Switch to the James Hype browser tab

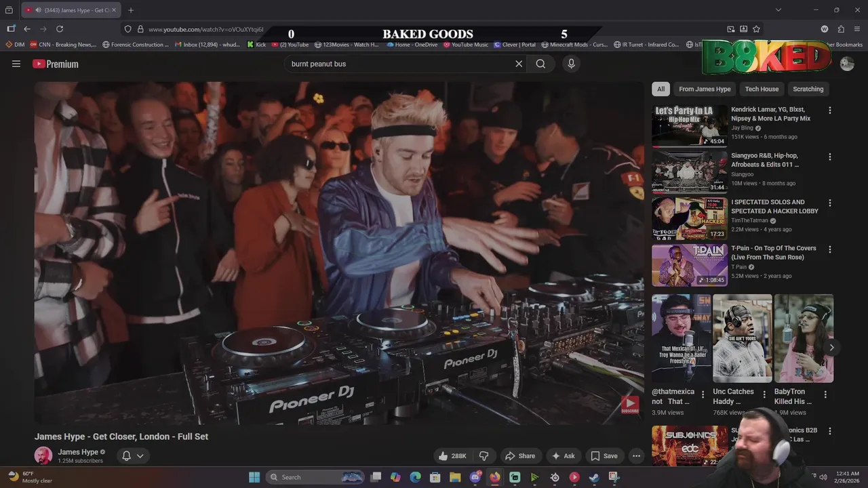[71, 10]
